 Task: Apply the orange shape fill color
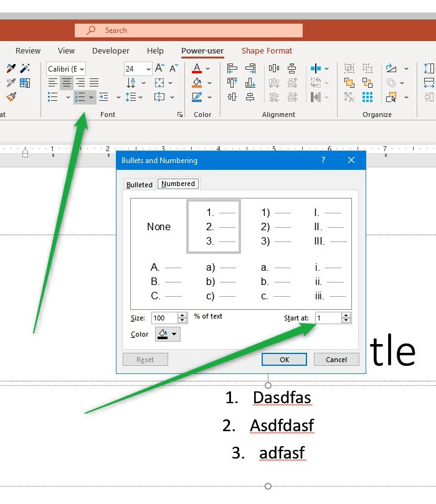pyautogui.click(x=197, y=83)
